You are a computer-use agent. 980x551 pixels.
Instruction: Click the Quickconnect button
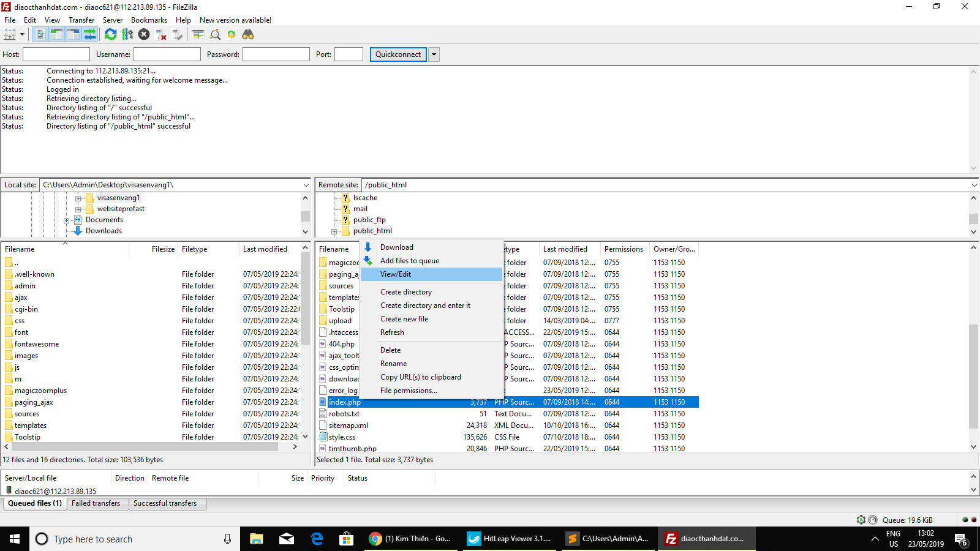pos(398,54)
